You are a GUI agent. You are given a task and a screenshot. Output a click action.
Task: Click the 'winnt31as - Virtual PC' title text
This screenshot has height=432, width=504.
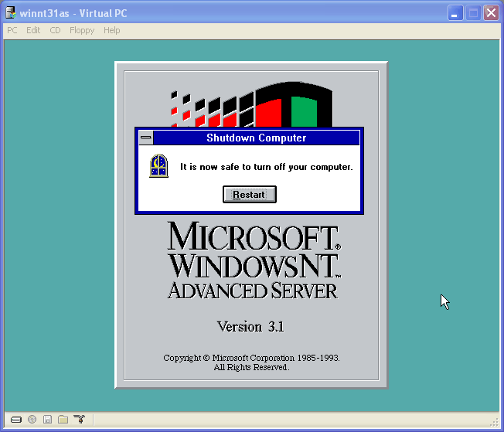pos(73,13)
